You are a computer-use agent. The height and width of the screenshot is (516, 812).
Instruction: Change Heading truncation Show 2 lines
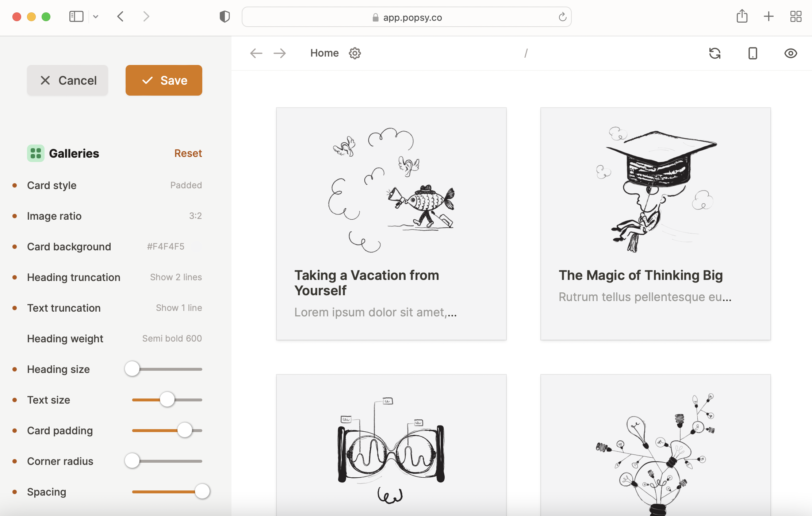click(176, 277)
